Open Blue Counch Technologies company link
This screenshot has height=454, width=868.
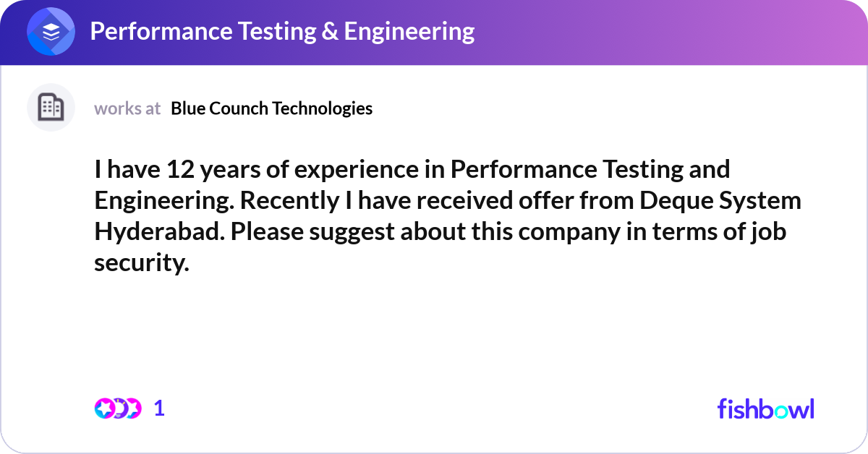(x=272, y=108)
